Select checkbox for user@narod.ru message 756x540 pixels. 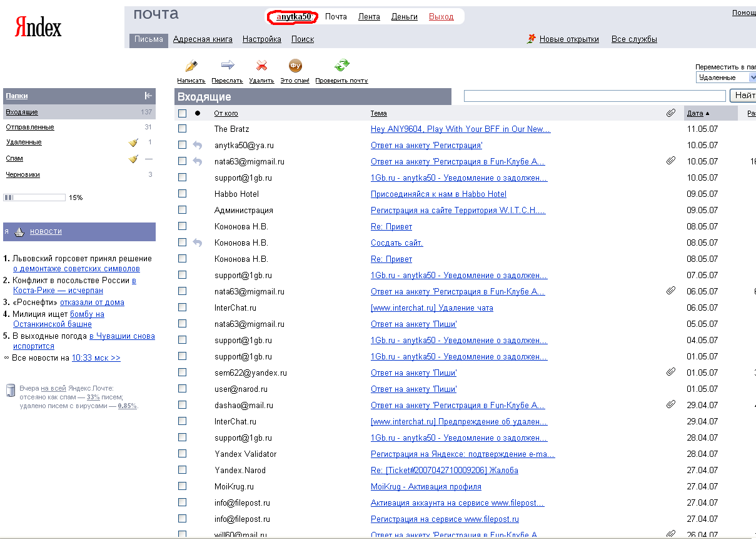(182, 389)
